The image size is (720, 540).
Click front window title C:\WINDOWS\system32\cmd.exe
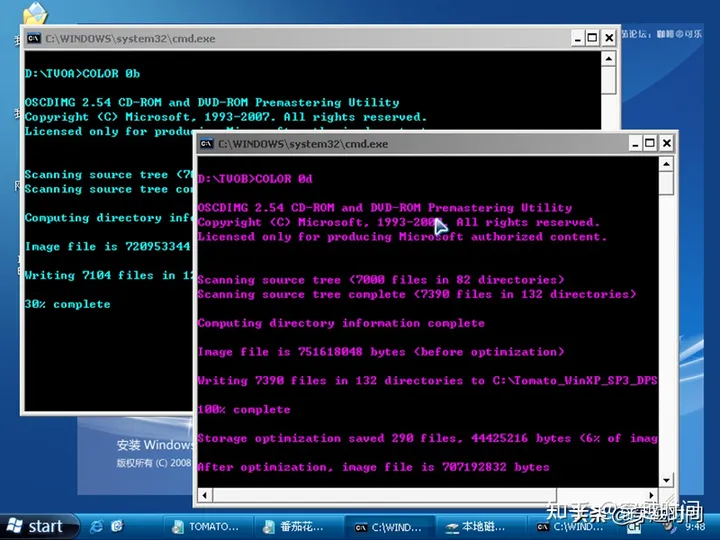coord(303,144)
